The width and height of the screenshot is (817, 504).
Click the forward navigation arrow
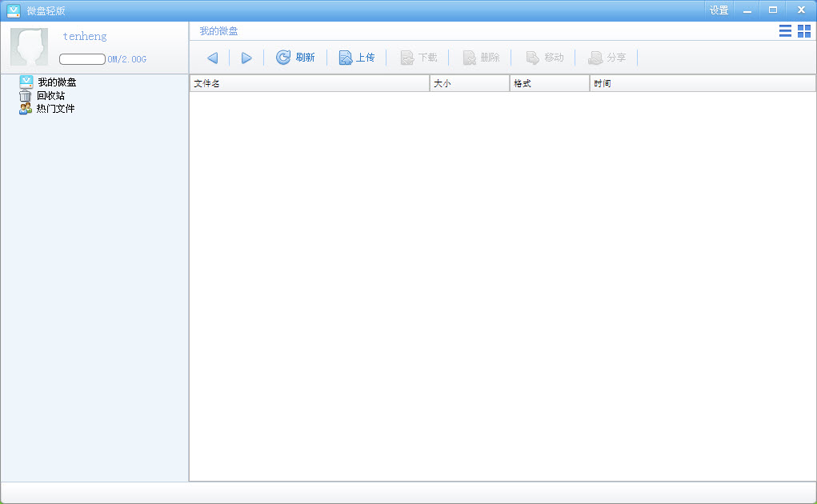pos(246,58)
